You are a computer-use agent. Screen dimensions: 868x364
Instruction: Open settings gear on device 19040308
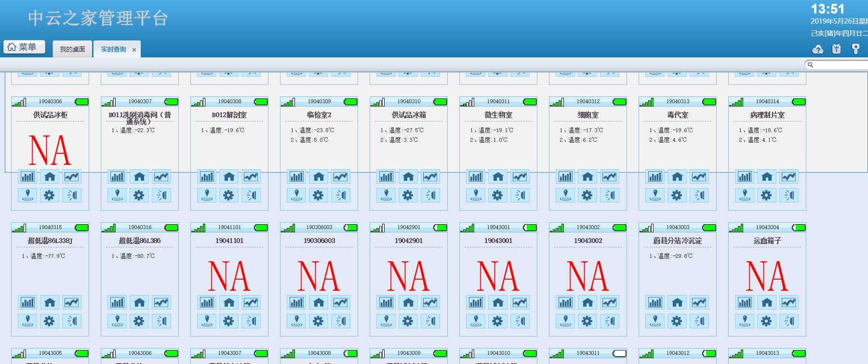coord(228,195)
